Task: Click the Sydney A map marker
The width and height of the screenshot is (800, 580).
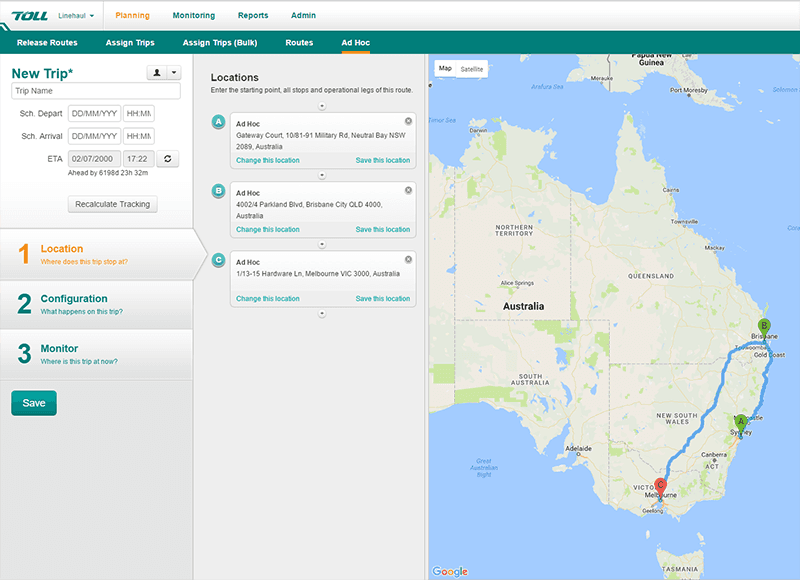Action: click(x=741, y=424)
